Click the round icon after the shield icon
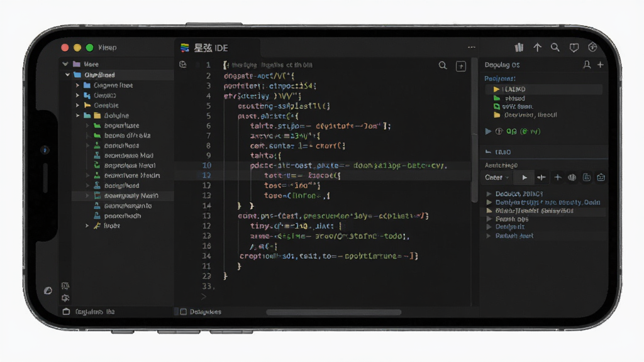644x362 pixels. pyautogui.click(x=592, y=47)
